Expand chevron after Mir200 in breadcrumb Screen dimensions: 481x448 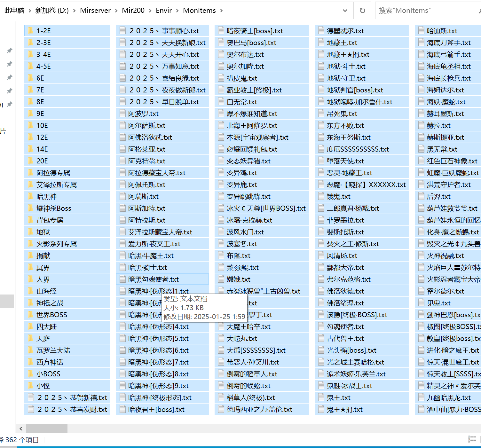pyautogui.click(x=150, y=11)
